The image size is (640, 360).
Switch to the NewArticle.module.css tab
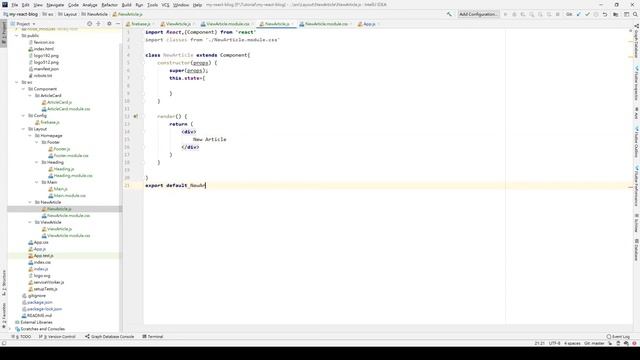(x=325, y=24)
